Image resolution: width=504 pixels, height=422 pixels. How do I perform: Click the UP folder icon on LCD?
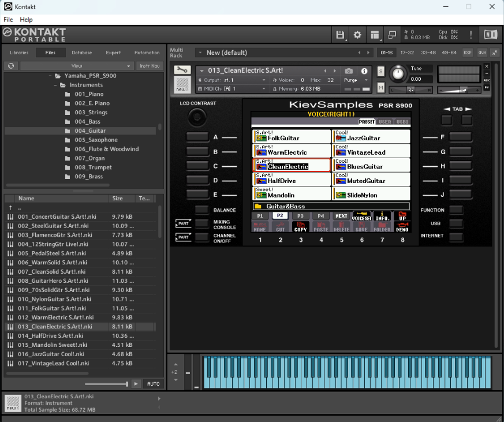402,216
